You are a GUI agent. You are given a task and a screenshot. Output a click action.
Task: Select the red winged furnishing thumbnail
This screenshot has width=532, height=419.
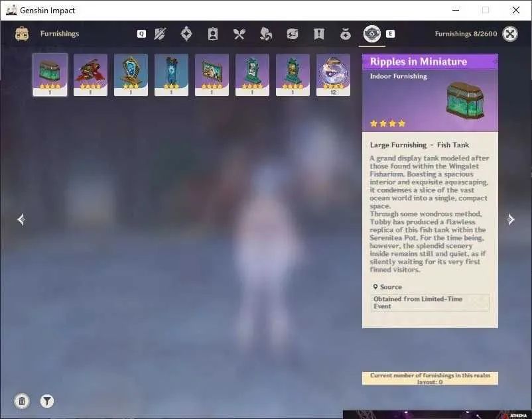(x=91, y=75)
